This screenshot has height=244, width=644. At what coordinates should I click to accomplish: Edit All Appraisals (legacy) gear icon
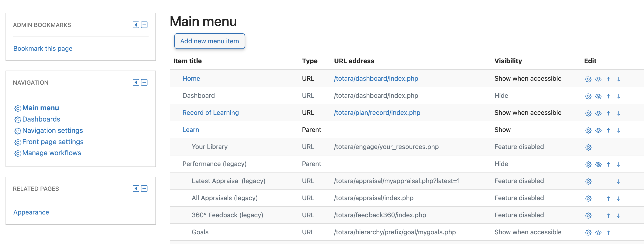pyautogui.click(x=588, y=199)
